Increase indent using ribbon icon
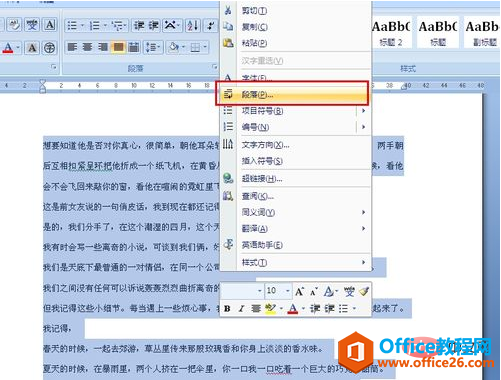501x380 pixels. click(x=154, y=25)
